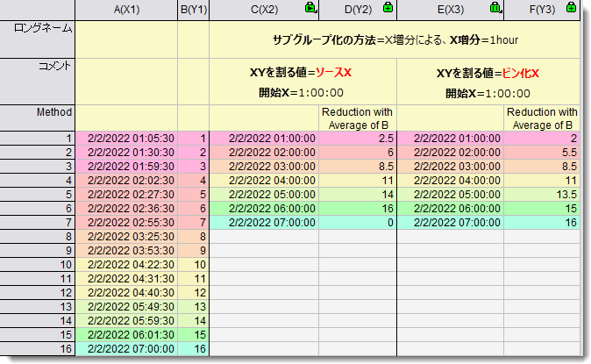The width and height of the screenshot is (591, 364).
Task: Click the green lock icon on column F(Y3)
Action: coord(572,8)
